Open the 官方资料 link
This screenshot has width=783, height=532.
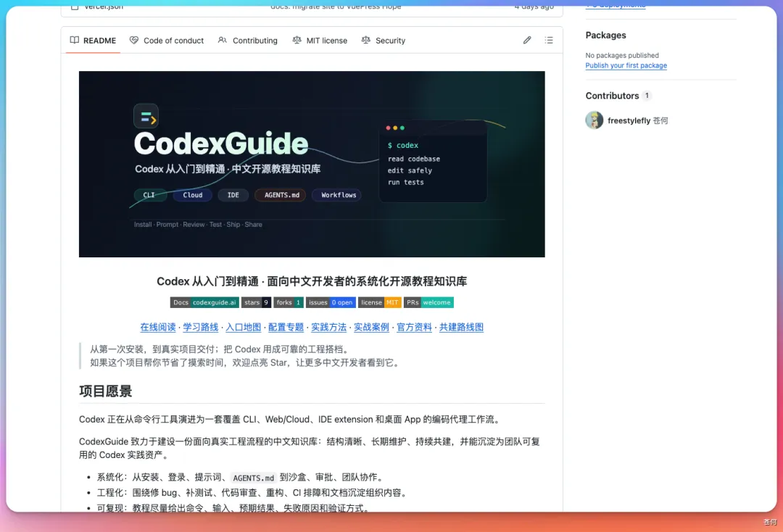click(414, 327)
